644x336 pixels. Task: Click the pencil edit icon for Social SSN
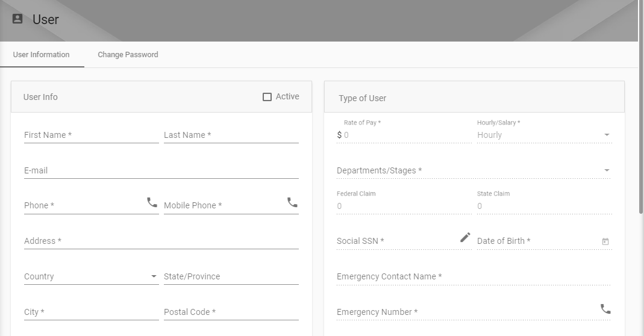(x=465, y=237)
